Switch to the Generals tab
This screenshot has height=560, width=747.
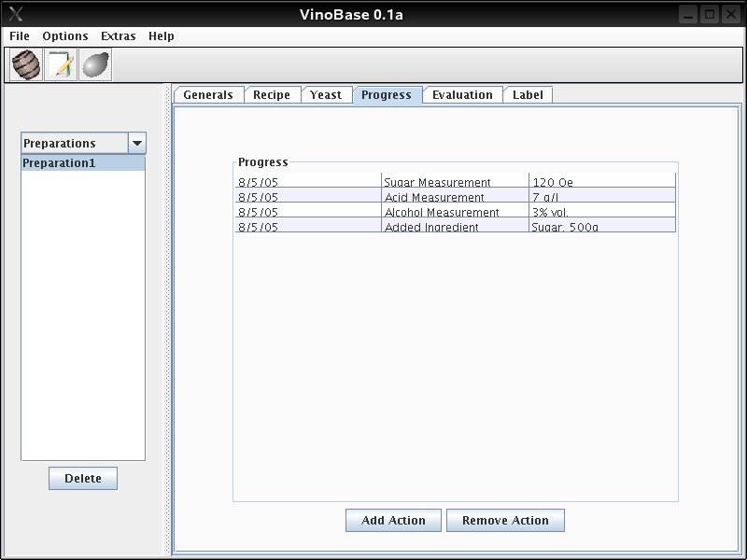(x=208, y=94)
